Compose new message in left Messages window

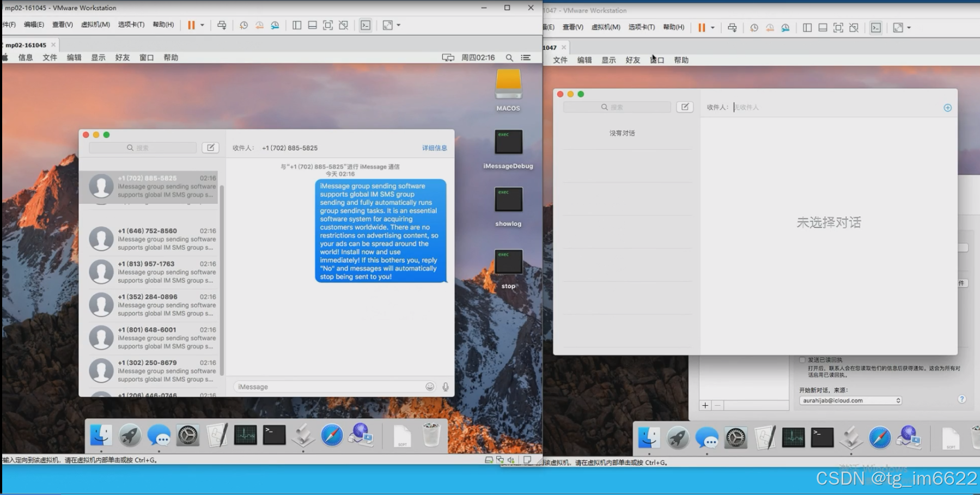[x=210, y=148]
